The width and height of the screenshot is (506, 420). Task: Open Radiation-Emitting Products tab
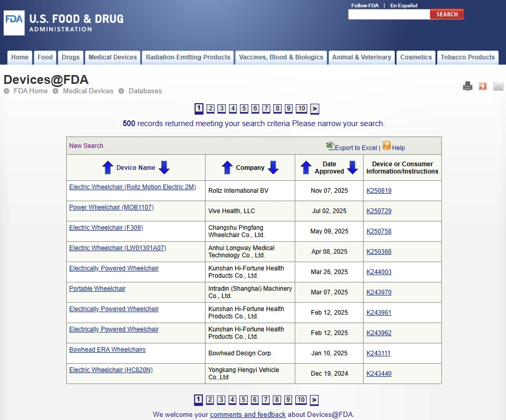pos(188,57)
